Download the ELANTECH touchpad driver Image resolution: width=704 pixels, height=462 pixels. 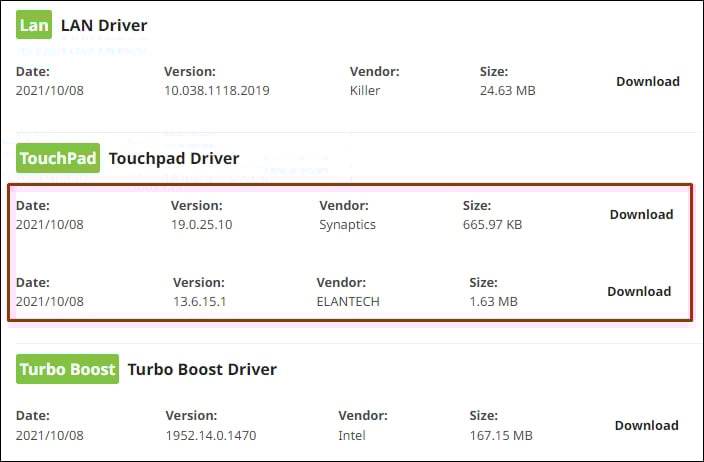pos(639,291)
